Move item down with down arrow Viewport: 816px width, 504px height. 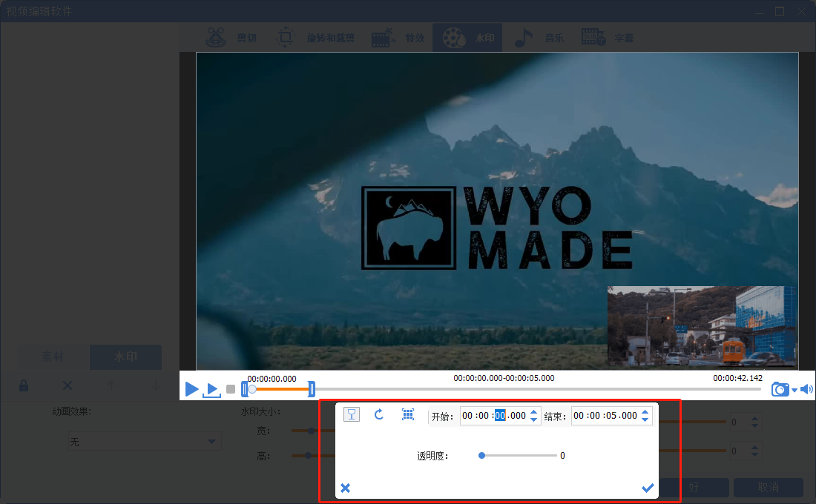click(155, 385)
